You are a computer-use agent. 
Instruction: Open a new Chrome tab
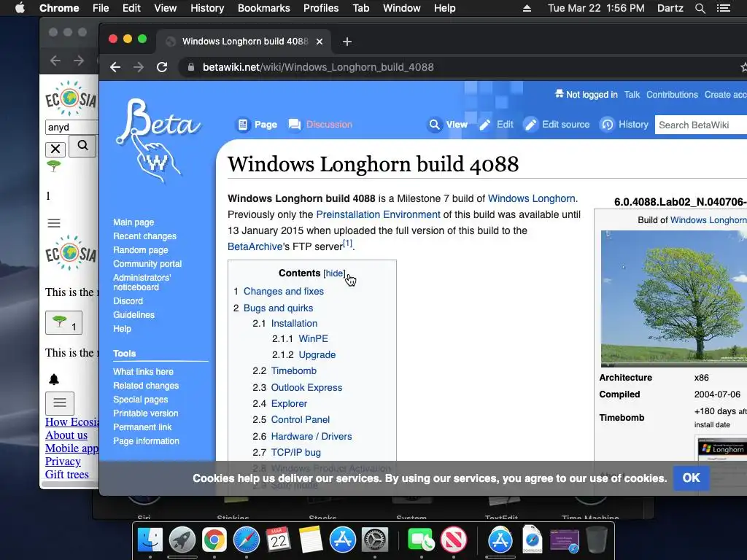[x=347, y=42]
